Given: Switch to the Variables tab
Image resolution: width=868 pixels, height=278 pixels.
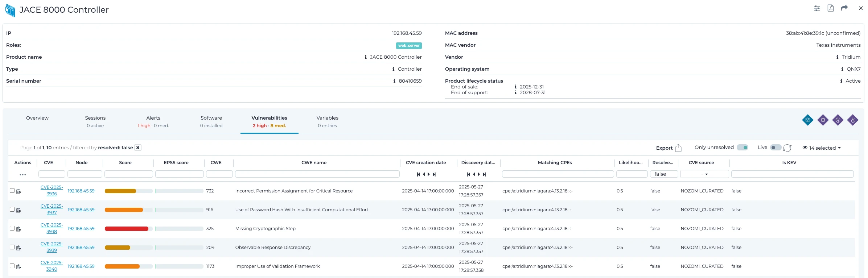Looking at the screenshot, I should [x=328, y=121].
